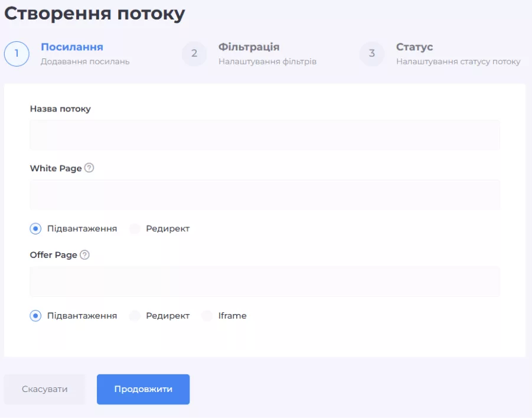Screen dimensions: 532x418
Task: Choose Редирект option under Offer Page
Action: tap(135, 316)
